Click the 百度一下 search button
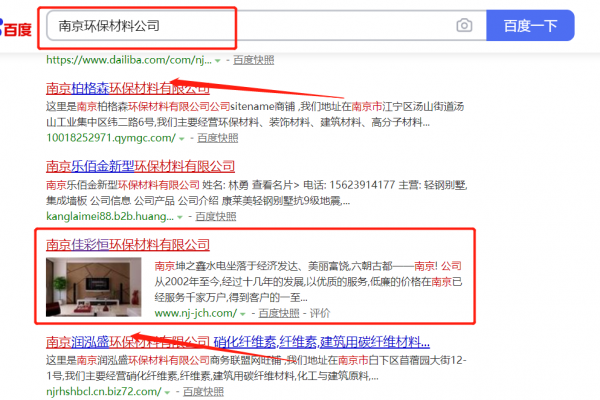Image resolution: width=600 pixels, height=400 pixels. click(530, 25)
